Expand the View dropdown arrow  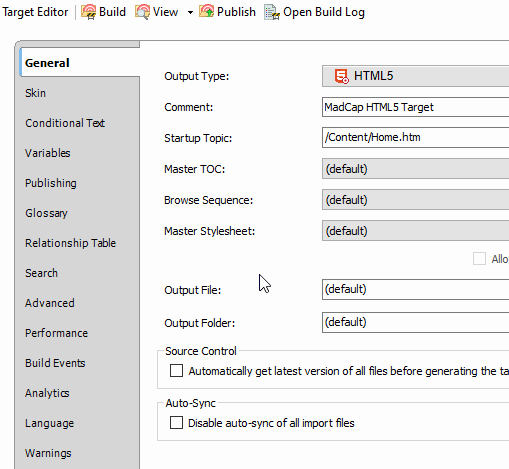point(190,13)
